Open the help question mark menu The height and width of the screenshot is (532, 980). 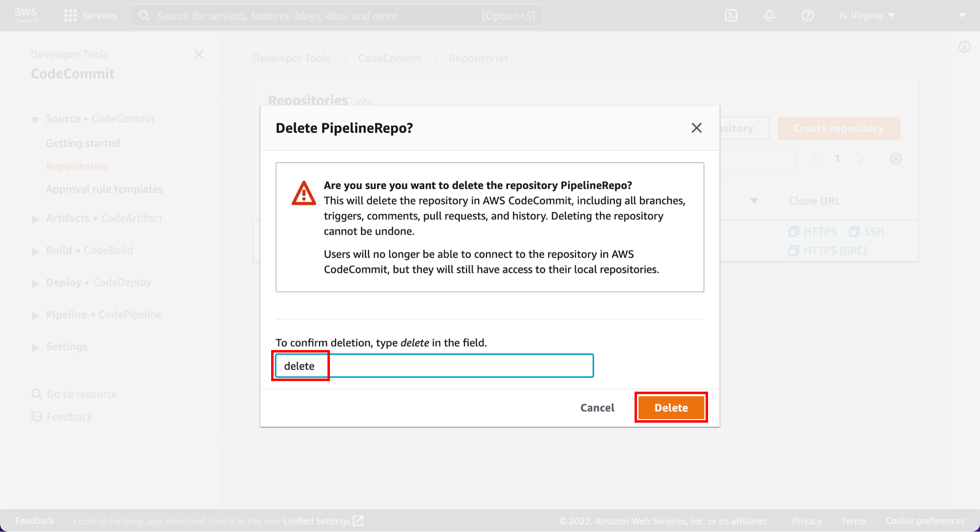click(x=807, y=16)
